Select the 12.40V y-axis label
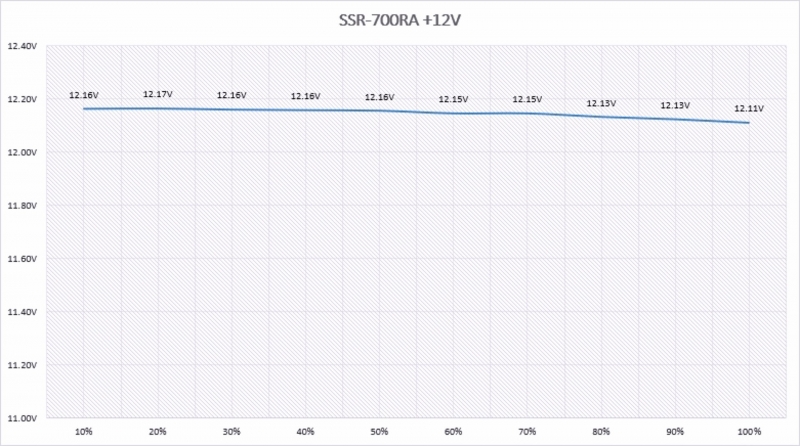The height and width of the screenshot is (446, 800). click(22, 46)
